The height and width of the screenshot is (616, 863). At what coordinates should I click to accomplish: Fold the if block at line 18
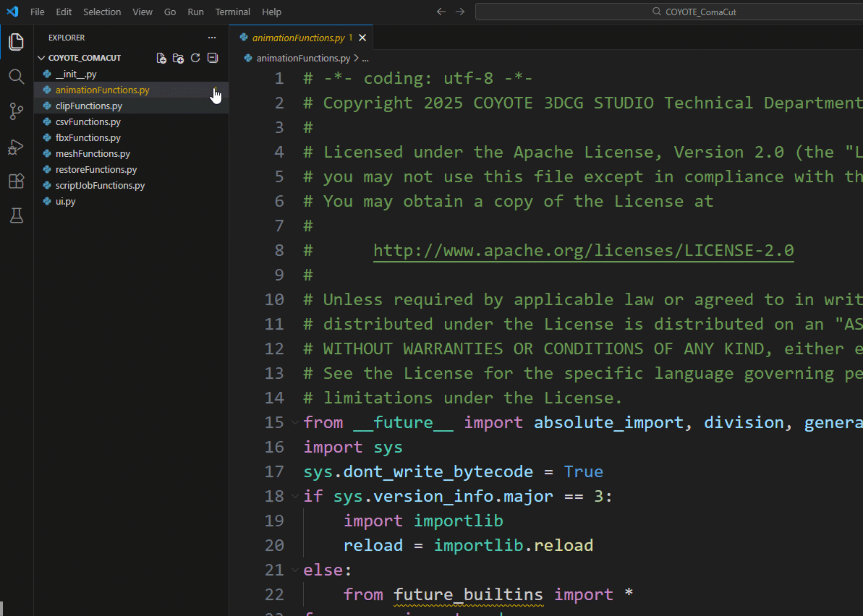pyautogui.click(x=294, y=496)
